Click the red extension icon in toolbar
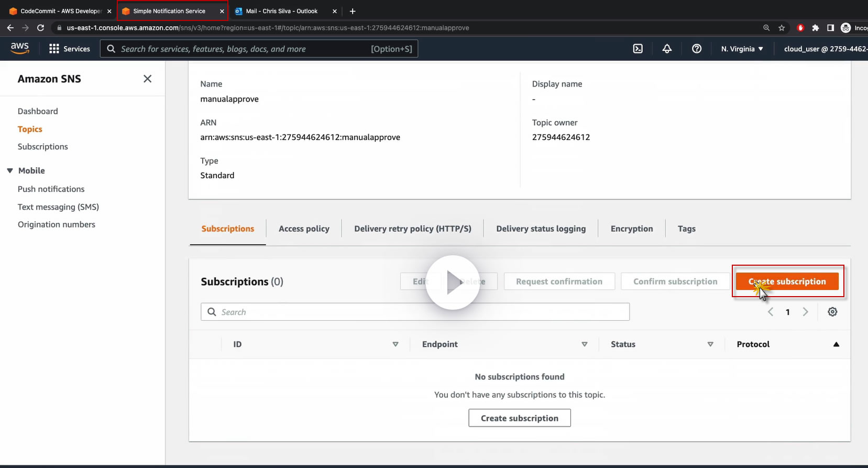This screenshot has height=468, width=868. tap(800, 28)
